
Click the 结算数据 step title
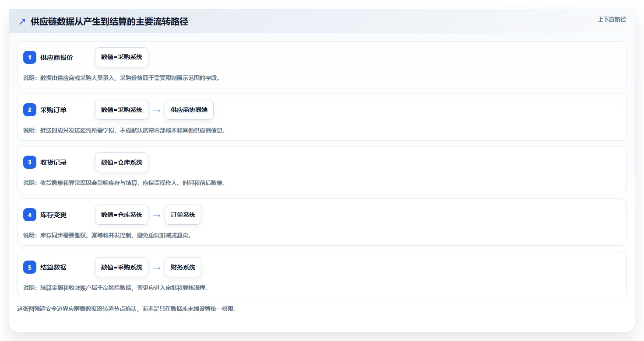[x=53, y=267]
